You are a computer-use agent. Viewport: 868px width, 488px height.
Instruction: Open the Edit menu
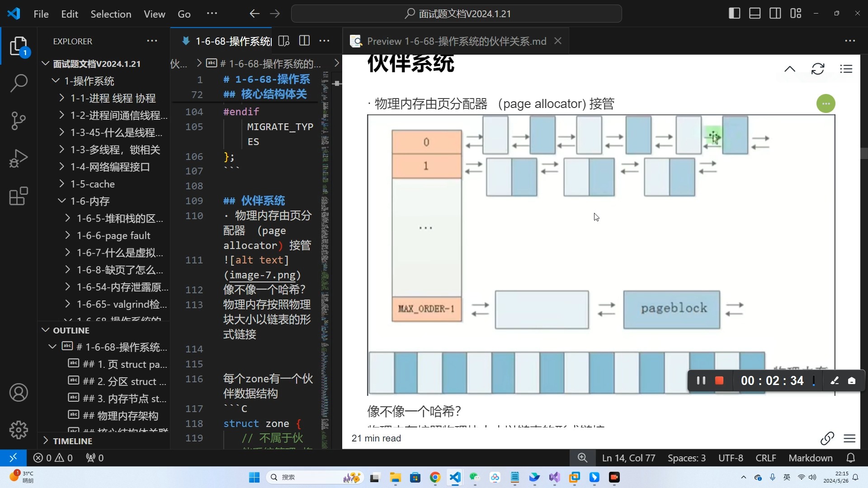[x=70, y=14]
